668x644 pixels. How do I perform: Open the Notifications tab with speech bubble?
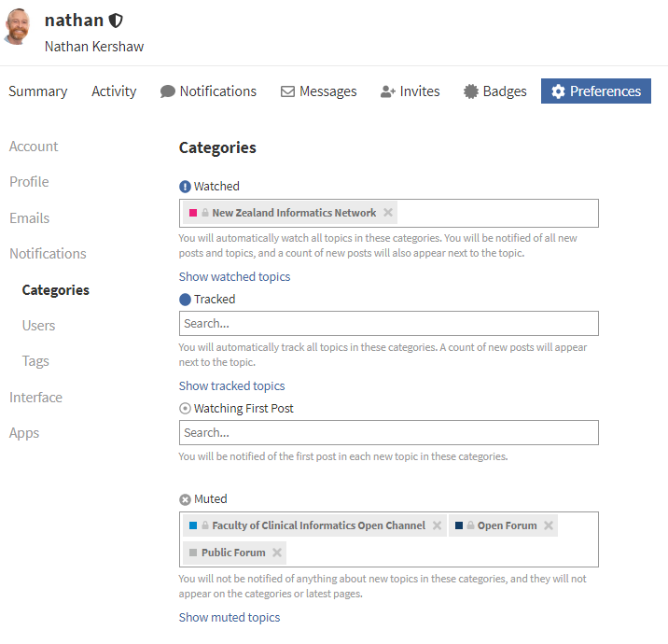pos(208,91)
